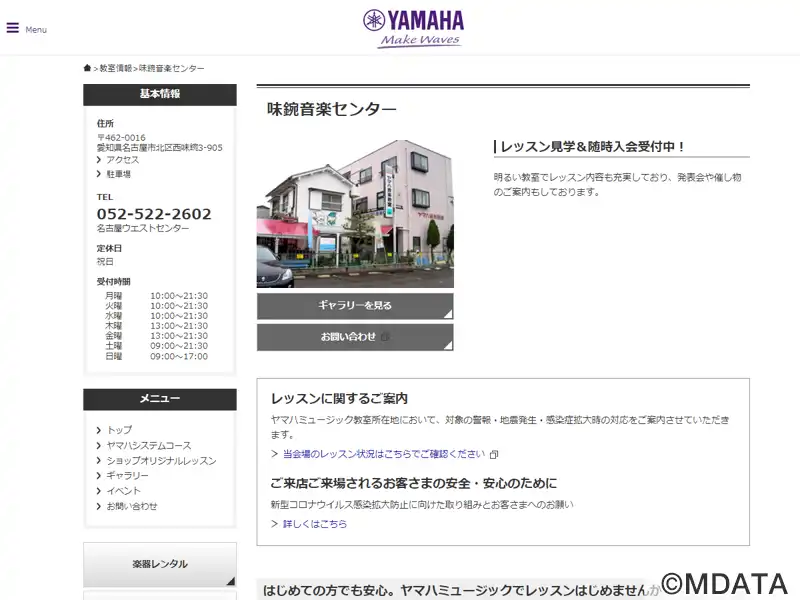This screenshot has width=800, height=600.
Task: Click ギャラリーを見る button
Action: coord(355,306)
